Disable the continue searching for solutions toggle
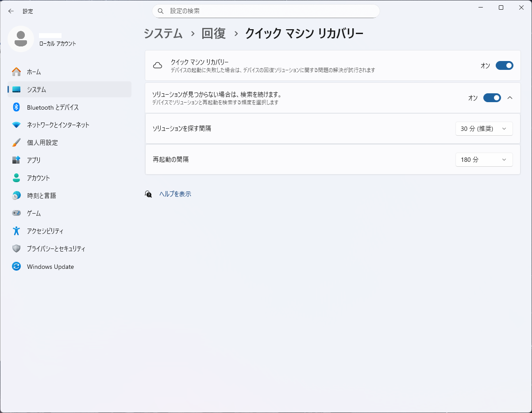This screenshot has width=532, height=413. [492, 98]
